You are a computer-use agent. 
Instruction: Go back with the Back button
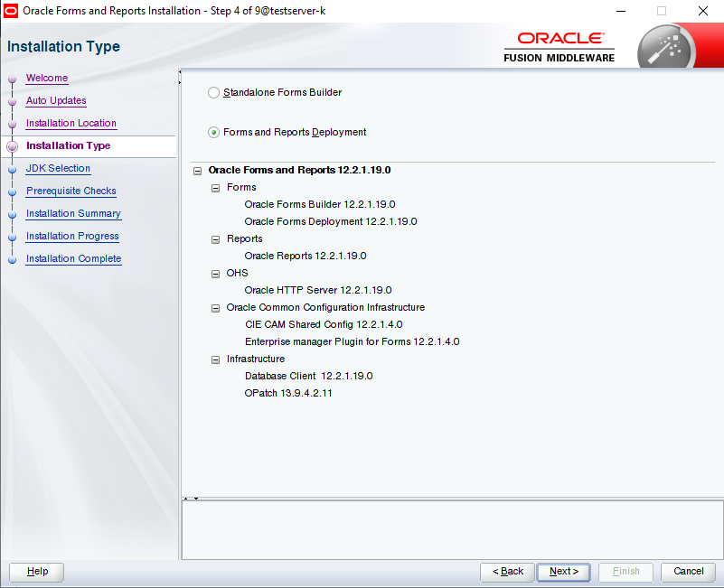click(x=507, y=572)
